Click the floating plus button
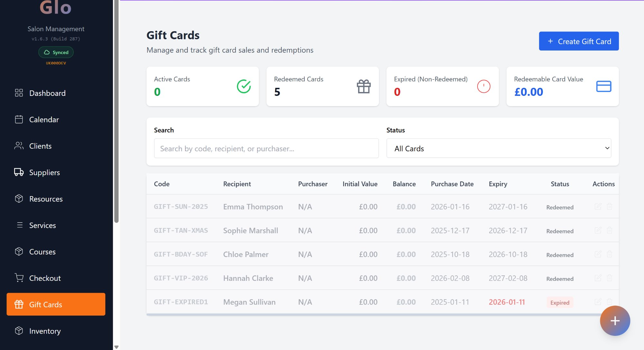 tap(615, 320)
